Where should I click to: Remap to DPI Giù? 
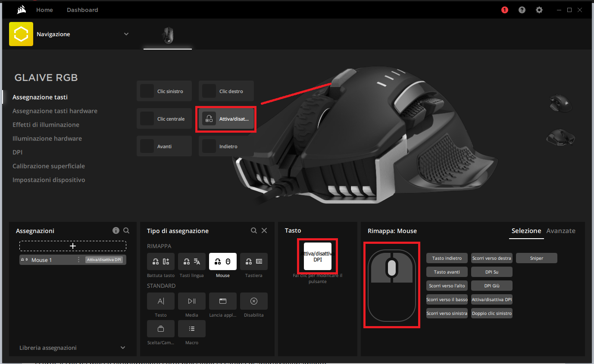pos(492,286)
